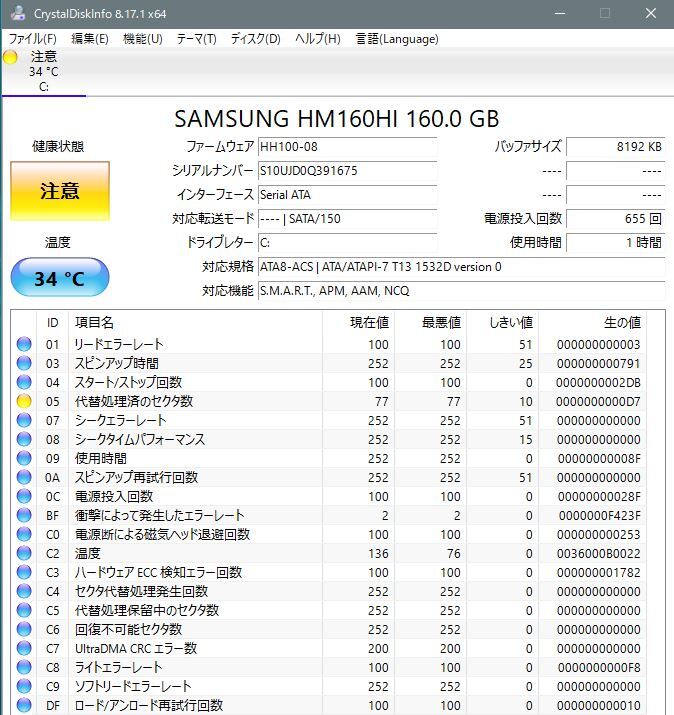Click the 対応規格 field ATA8-ACS
This screenshot has height=715, width=674.
point(461,267)
